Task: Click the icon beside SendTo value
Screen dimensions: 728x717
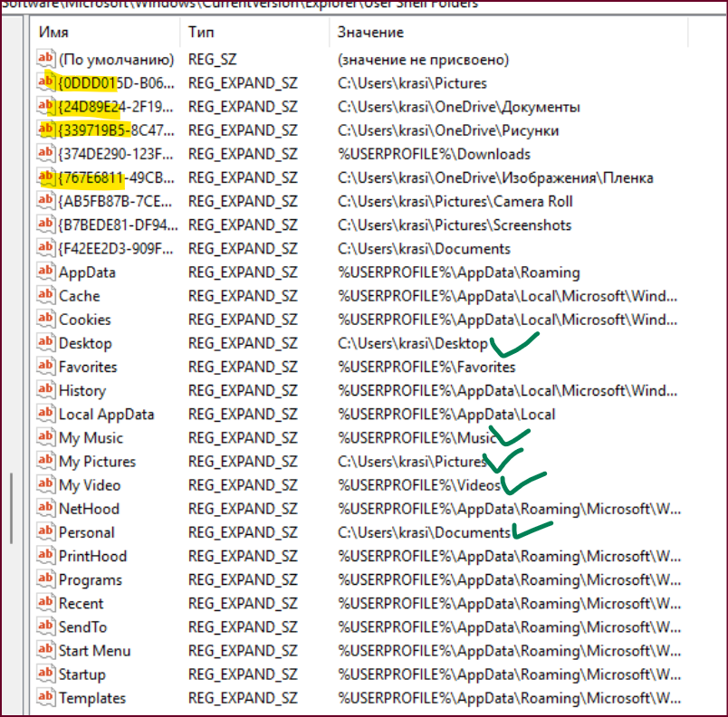Action: pos(45,626)
